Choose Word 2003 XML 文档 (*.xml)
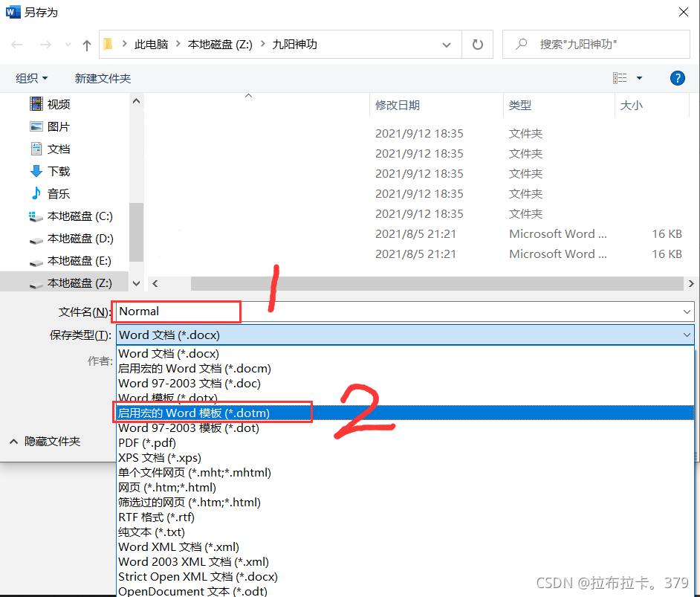The image size is (700, 597). [x=405, y=561]
